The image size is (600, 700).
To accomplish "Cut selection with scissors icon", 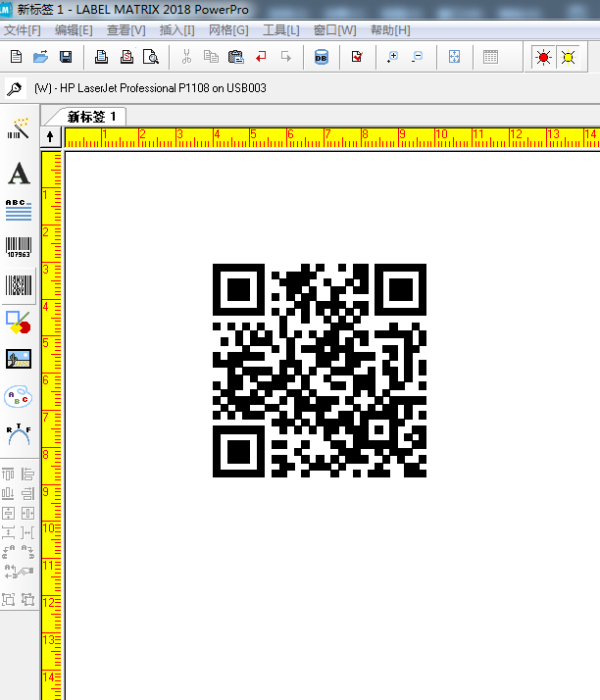I will (x=186, y=57).
